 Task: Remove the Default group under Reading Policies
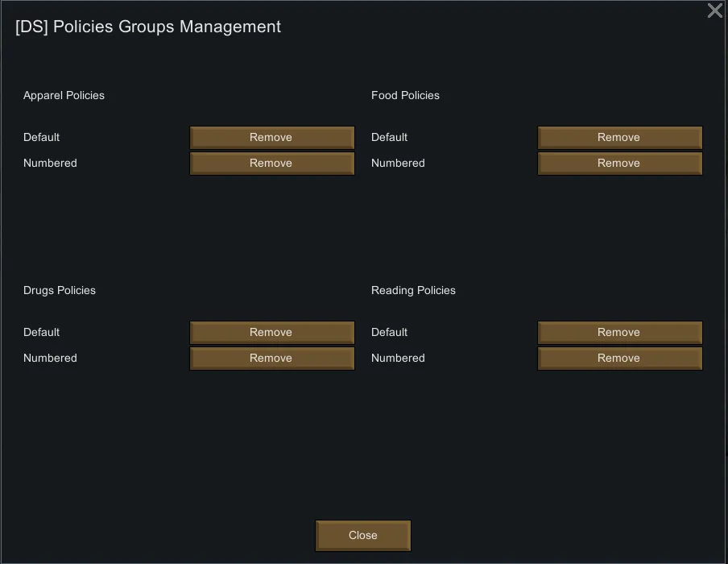(619, 333)
